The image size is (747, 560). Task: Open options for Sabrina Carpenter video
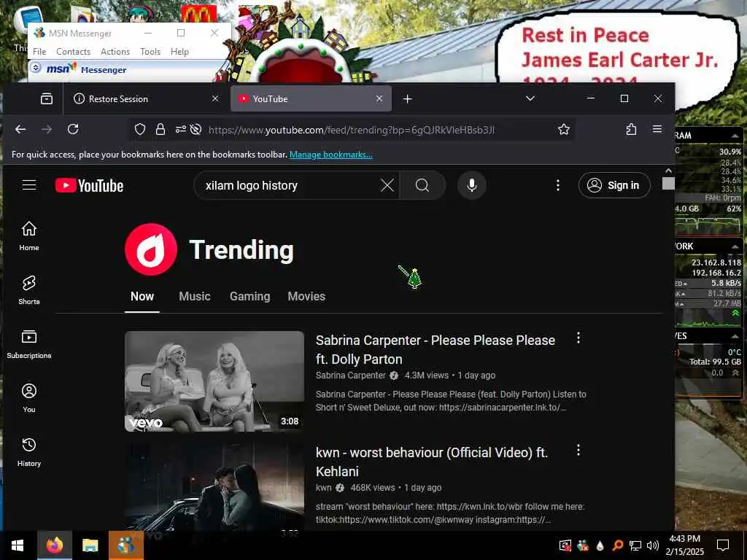(578, 338)
